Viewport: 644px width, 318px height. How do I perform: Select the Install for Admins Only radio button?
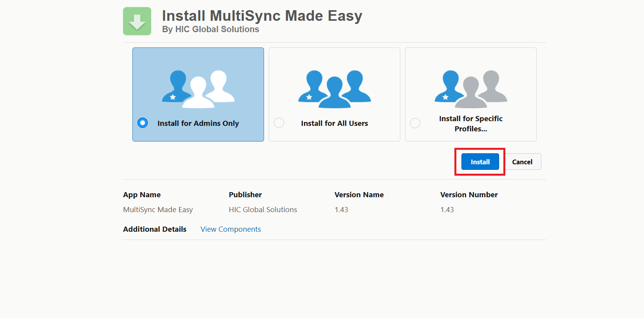tap(143, 123)
